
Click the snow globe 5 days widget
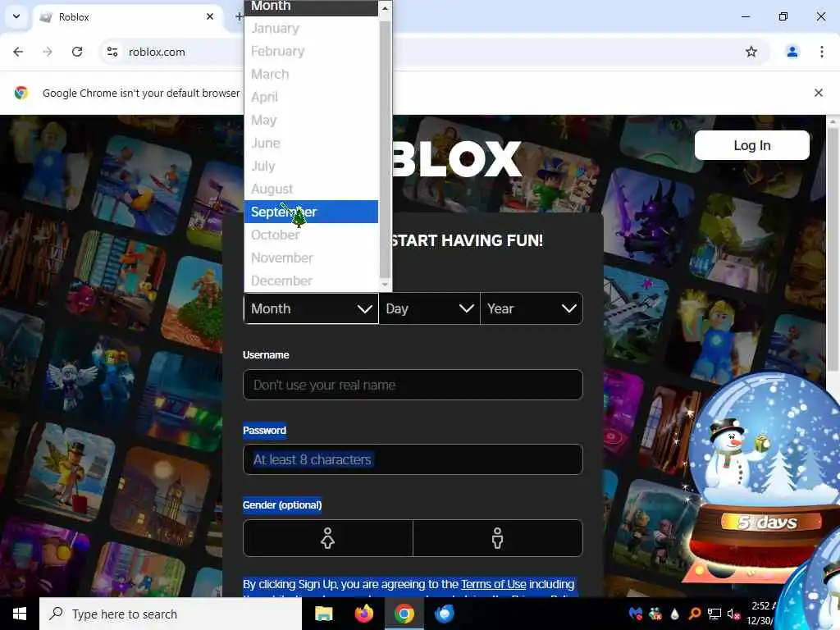pos(766,477)
